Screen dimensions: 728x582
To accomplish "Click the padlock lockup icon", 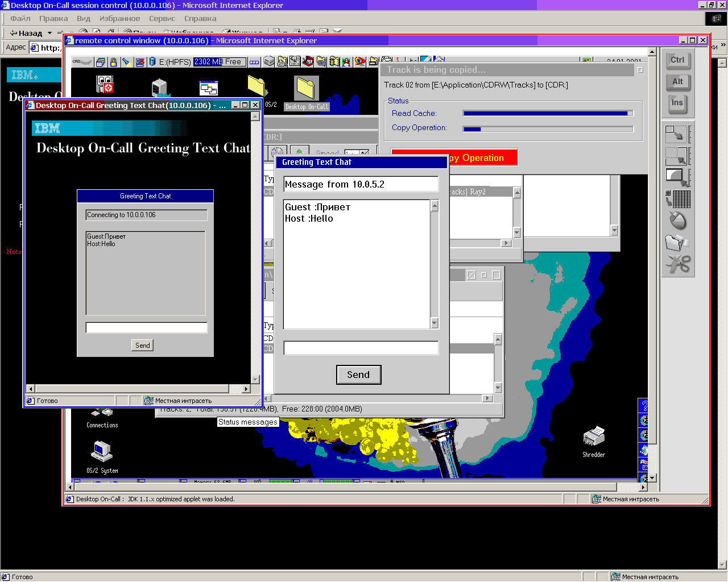I will click(x=113, y=62).
